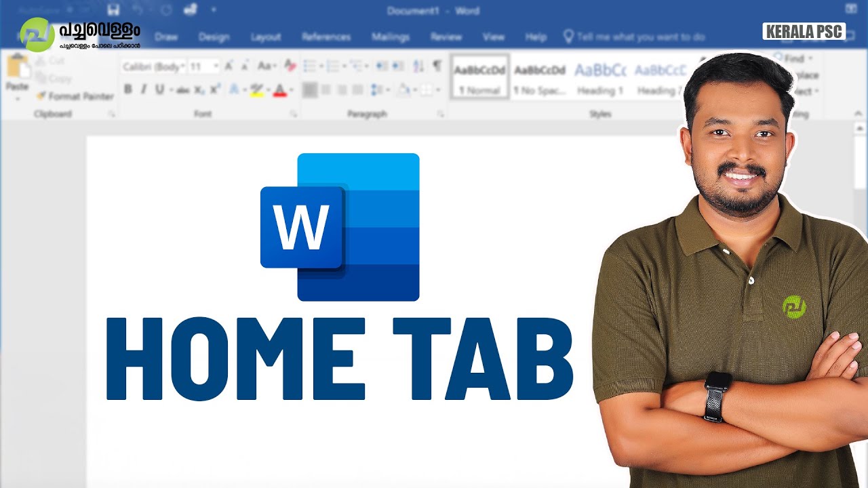The width and height of the screenshot is (868, 488).
Task: Toggle Show/Hide paragraph marks
Action: coord(437,66)
